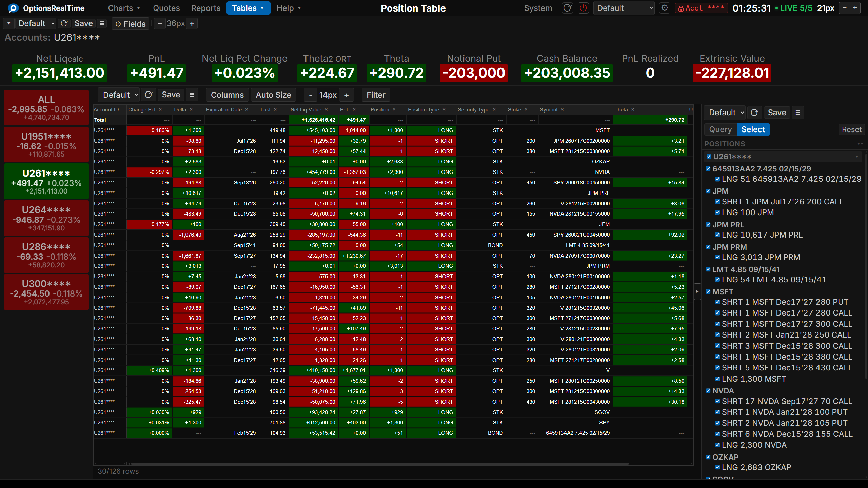Uncheck the U261**** account checkbox
The width and height of the screenshot is (868, 488).
pos(709,157)
